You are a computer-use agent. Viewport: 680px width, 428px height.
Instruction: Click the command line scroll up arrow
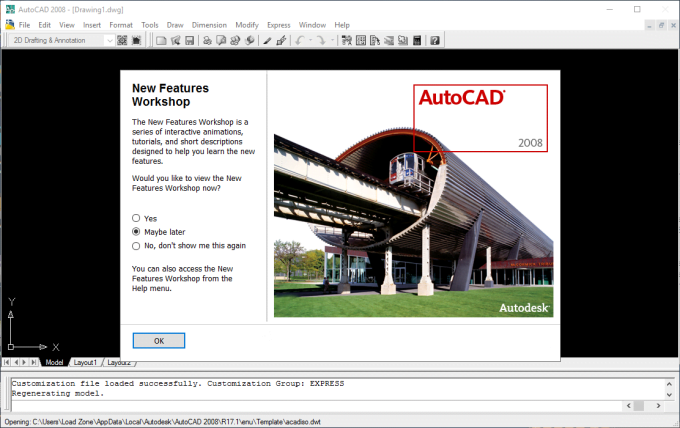tap(669, 384)
